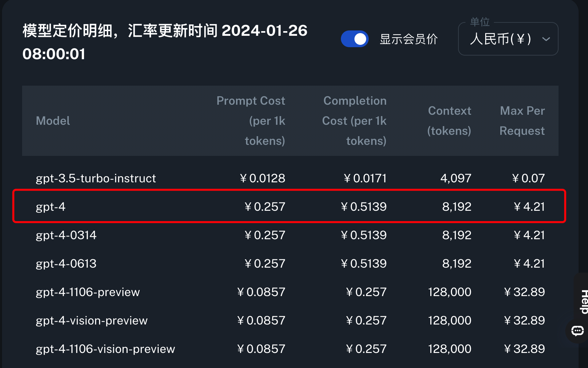This screenshot has width=588, height=368.
Task: Open the chat bubble support icon
Action: pos(577,331)
